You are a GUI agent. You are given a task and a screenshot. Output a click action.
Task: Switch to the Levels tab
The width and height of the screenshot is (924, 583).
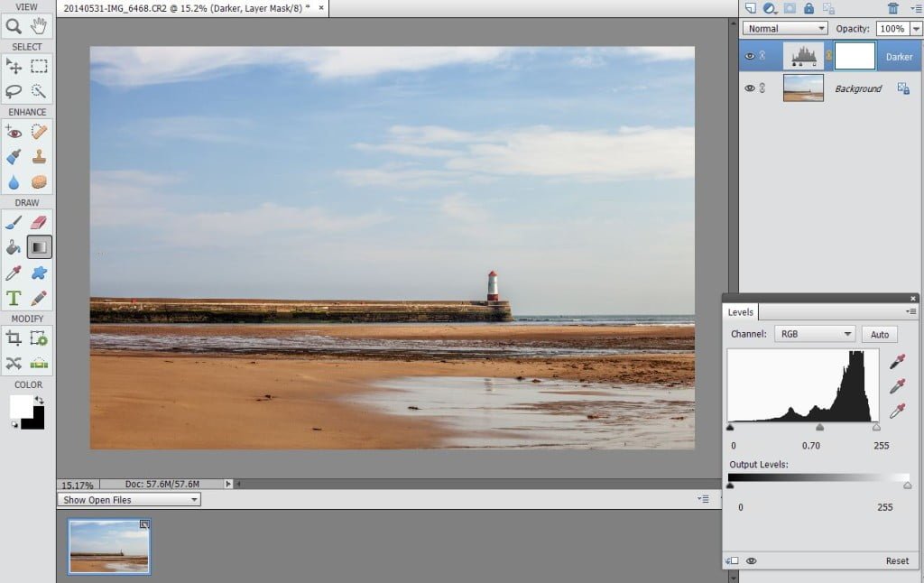(740, 312)
